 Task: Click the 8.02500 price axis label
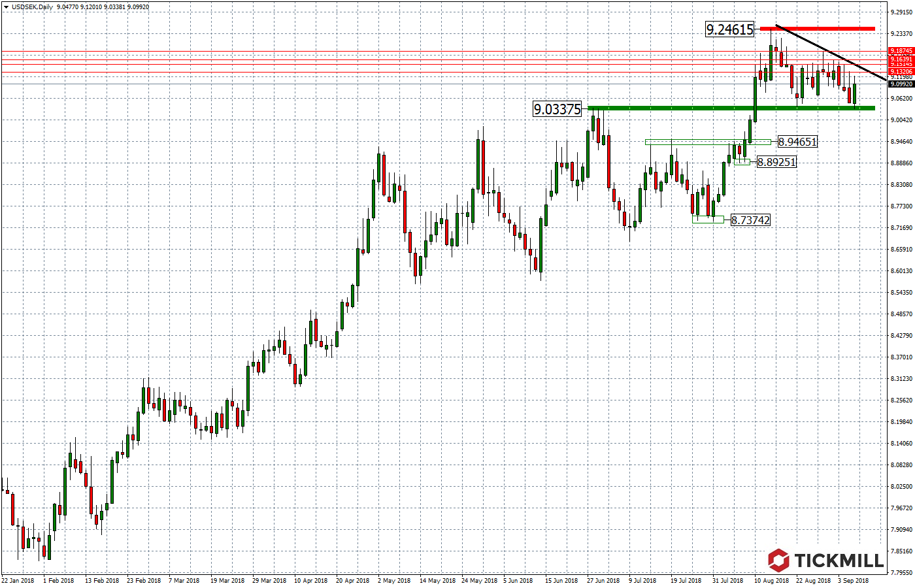click(x=901, y=486)
